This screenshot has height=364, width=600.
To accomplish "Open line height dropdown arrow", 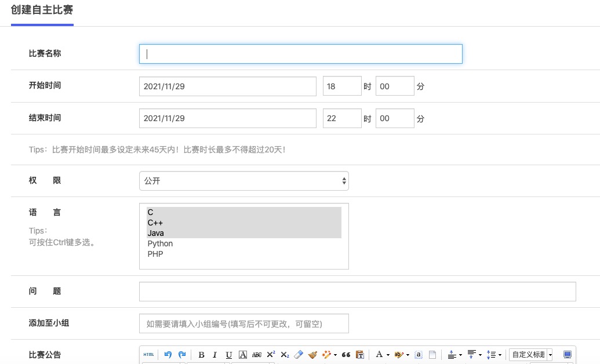I will click(500, 355).
